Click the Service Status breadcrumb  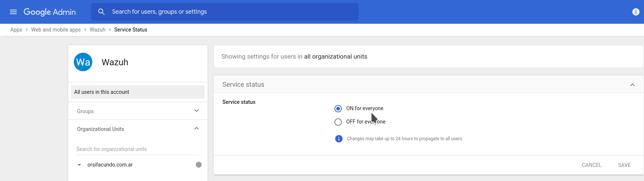[x=131, y=30]
